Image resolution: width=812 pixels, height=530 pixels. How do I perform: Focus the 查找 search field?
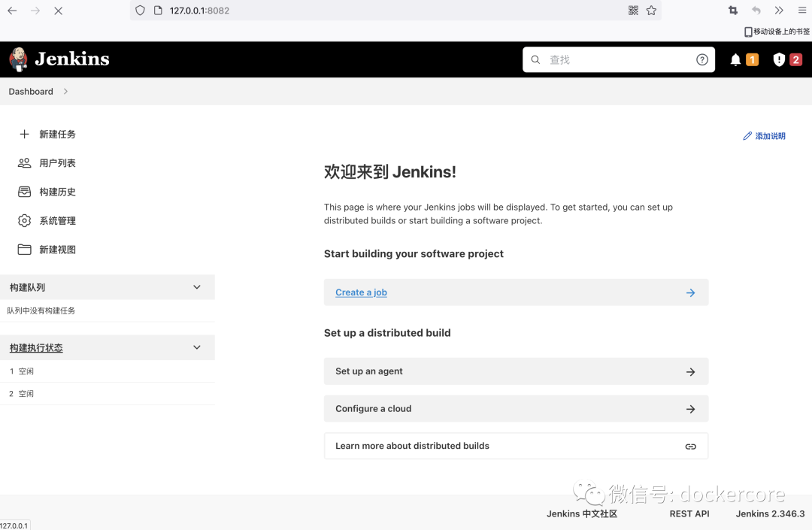(x=619, y=59)
